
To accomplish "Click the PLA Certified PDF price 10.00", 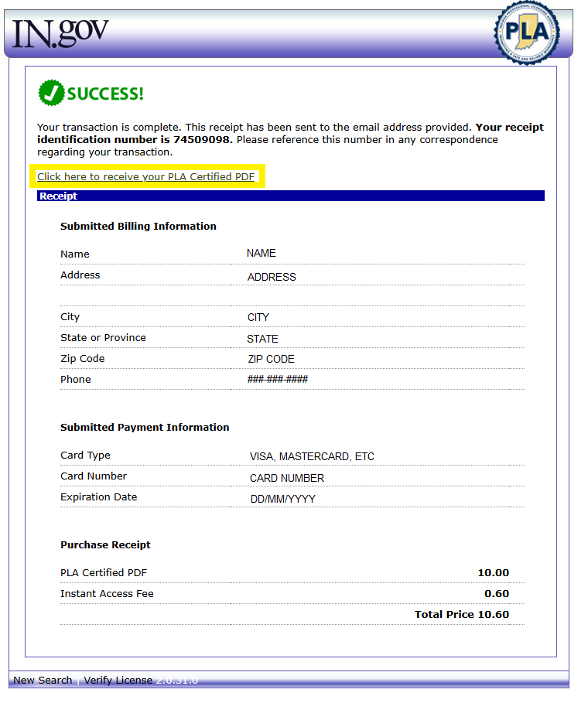I will click(x=493, y=573).
